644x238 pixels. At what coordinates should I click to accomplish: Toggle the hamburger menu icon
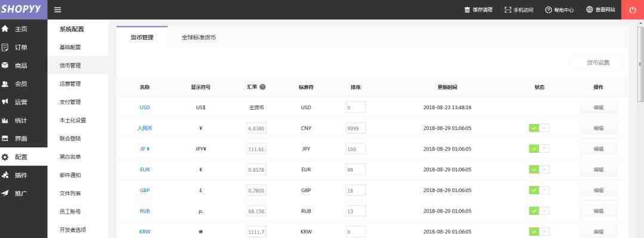[x=58, y=10]
